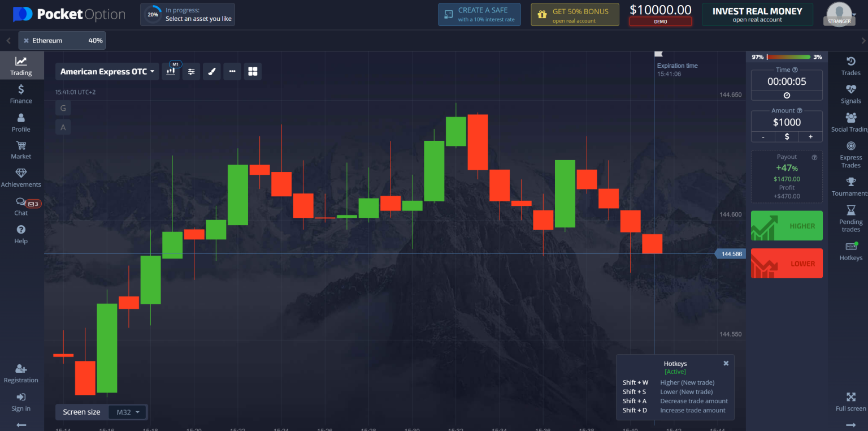Click the sentiment bar showing 97% versus 3%
The image size is (868, 431).
click(x=785, y=57)
